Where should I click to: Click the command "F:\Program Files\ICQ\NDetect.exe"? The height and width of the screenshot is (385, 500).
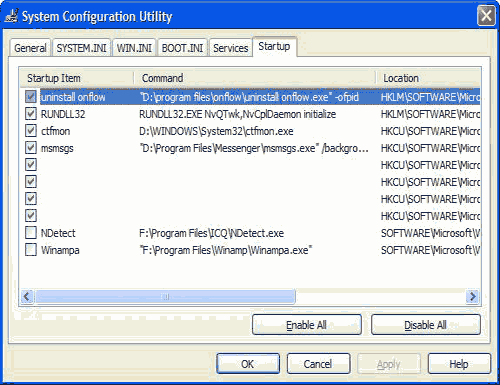(x=211, y=233)
